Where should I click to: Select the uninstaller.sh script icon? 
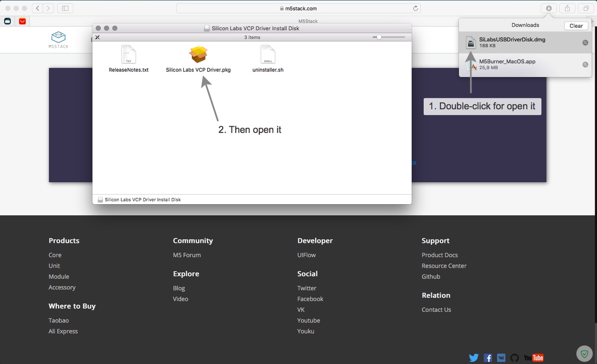(268, 55)
